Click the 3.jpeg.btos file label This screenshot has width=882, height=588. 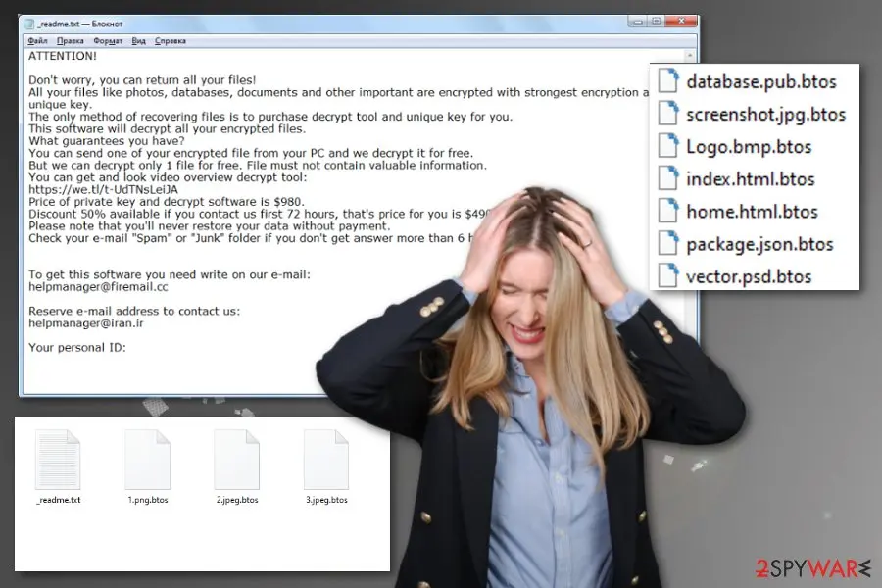tap(326, 500)
